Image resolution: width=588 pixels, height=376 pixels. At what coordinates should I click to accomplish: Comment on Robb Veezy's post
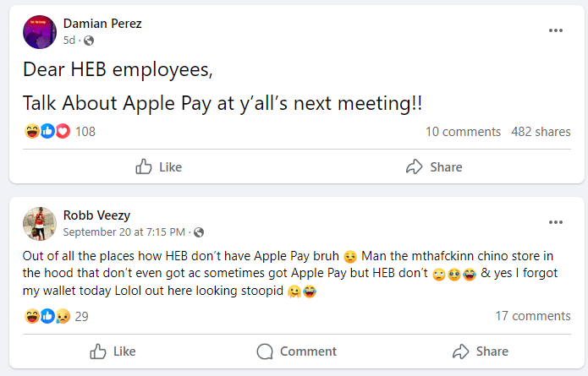coord(296,351)
